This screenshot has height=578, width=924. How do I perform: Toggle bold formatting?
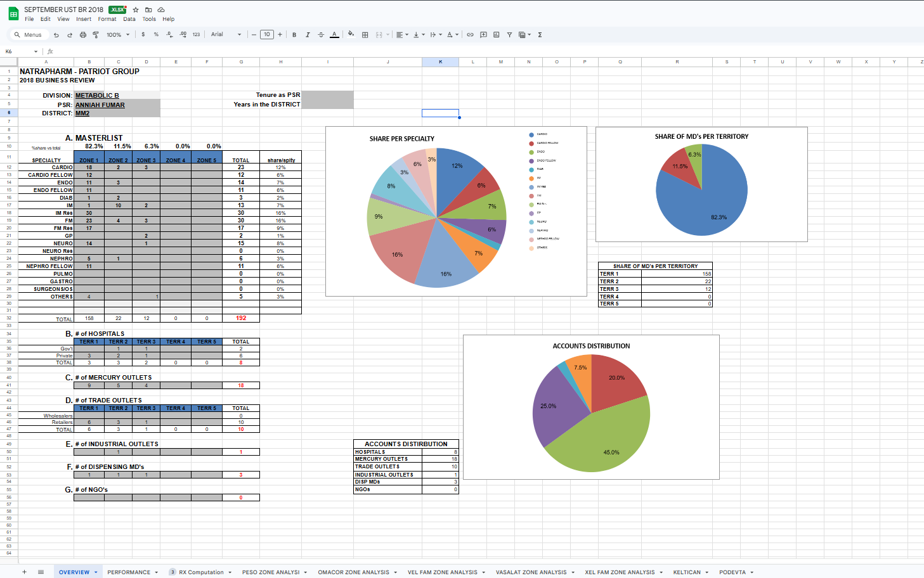(294, 35)
